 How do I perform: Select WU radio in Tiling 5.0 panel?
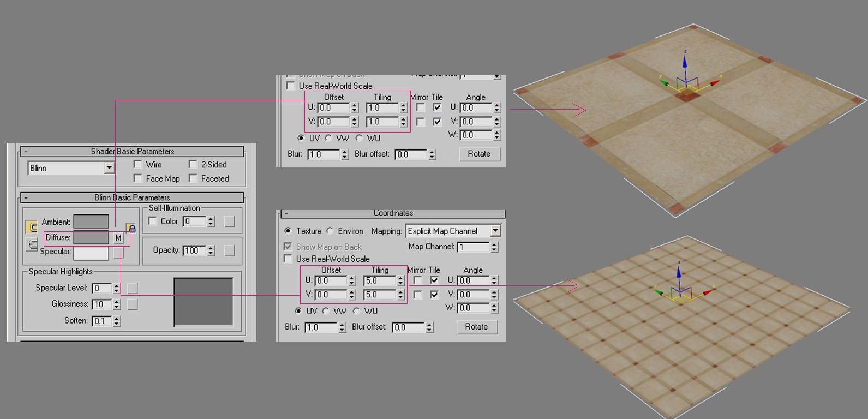coord(356,311)
